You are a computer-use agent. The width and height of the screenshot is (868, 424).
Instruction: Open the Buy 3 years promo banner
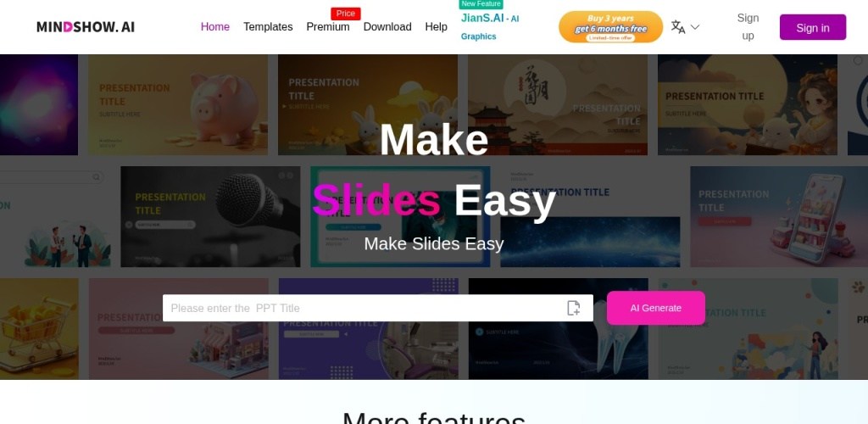pos(610,26)
